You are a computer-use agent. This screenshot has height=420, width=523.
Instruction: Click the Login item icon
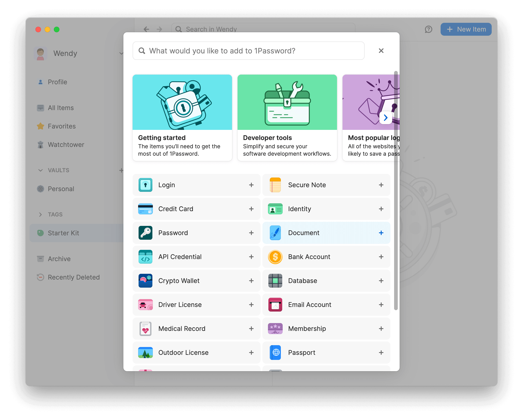coord(145,185)
